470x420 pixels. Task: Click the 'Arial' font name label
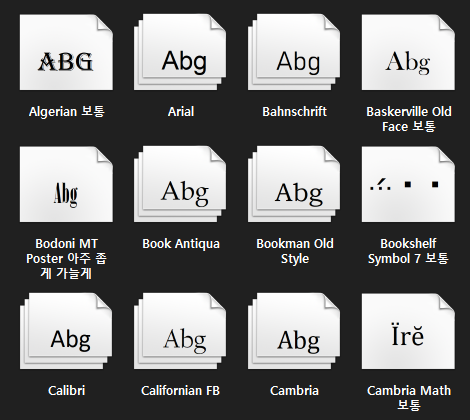tap(181, 112)
